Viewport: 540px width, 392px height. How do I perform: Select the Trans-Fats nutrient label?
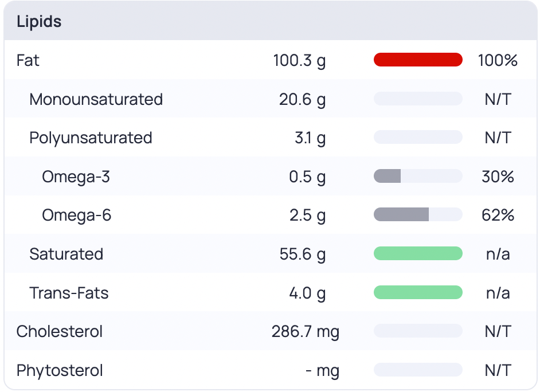pyautogui.click(x=69, y=293)
